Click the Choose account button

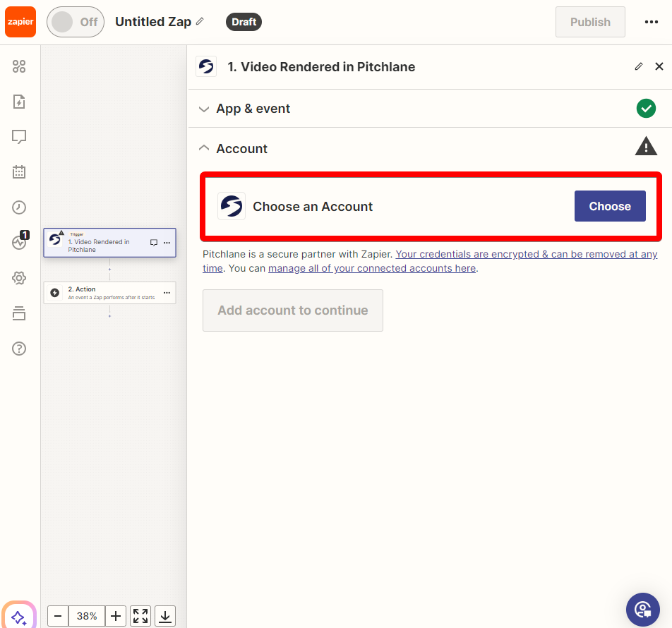(x=610, y=206)
